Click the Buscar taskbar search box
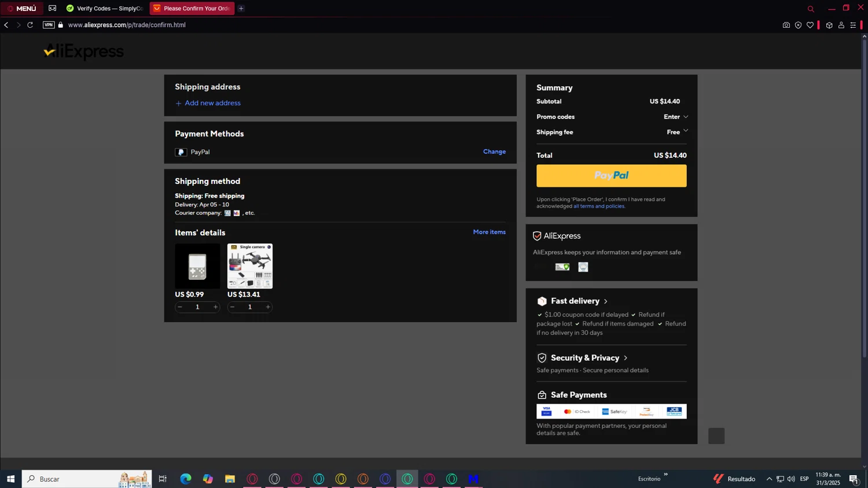The image size is (868, 488). pyautogui.click(x=87, y=479)
